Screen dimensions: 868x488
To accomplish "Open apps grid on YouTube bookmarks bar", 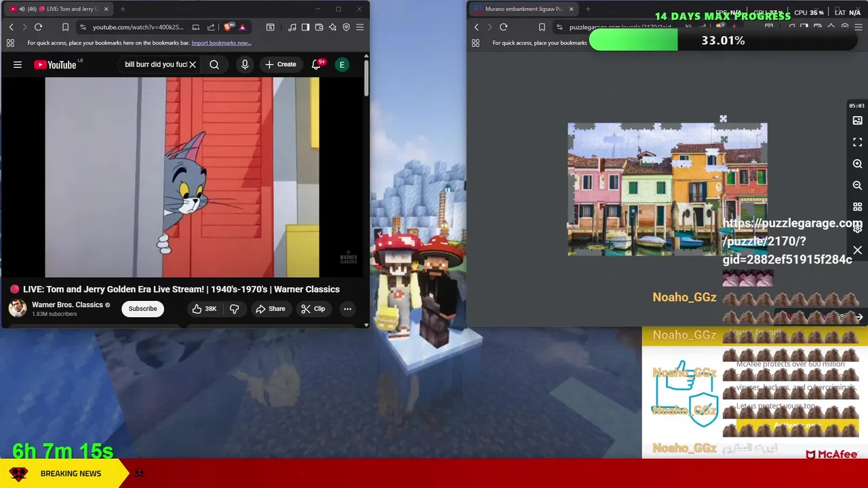I will click(10, 43).
